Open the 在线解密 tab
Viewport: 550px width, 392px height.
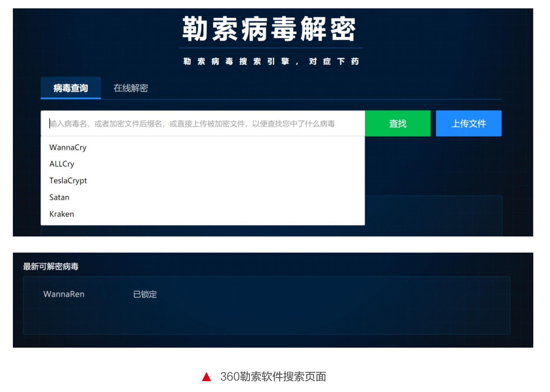131,88
